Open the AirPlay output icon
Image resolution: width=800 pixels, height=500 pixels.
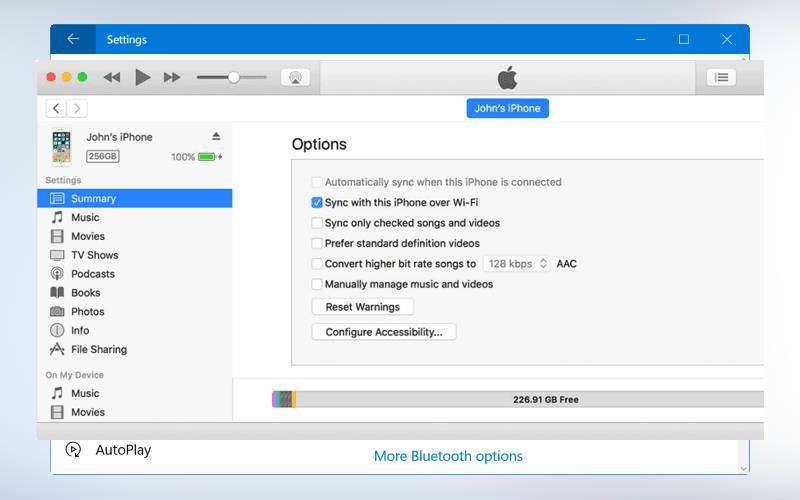click(295, 78)
